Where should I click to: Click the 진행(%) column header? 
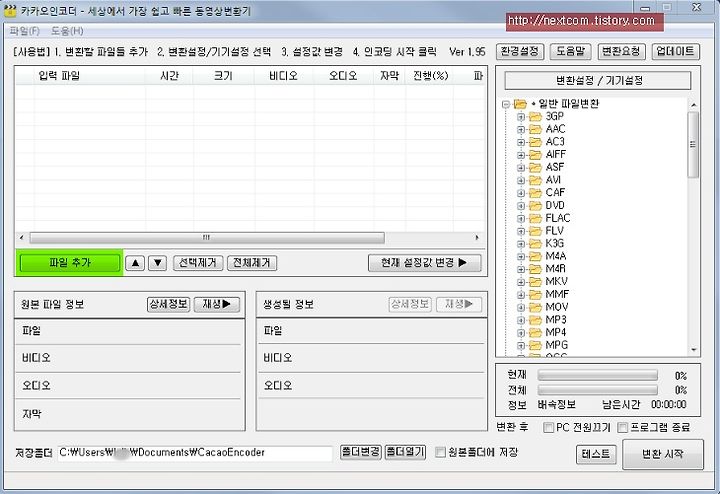click(x=430, y=76)
